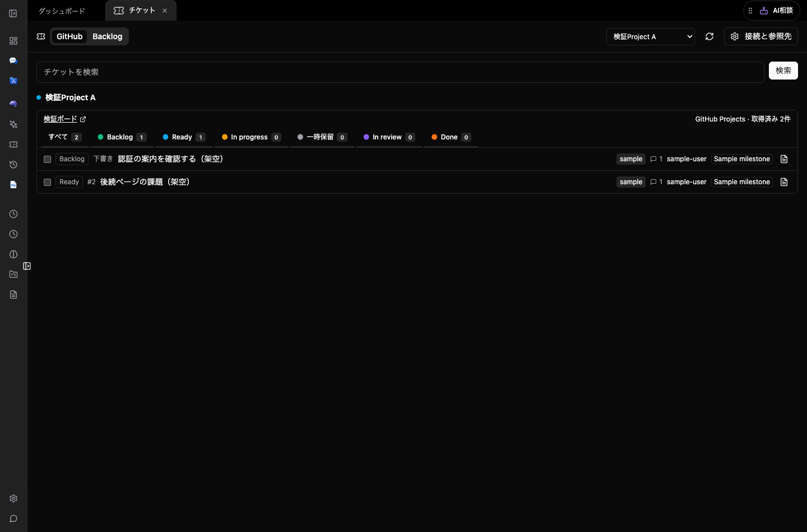807x532 pixels.
Task: Open 接続と参照先 settings button
Action: pos(761,36)
